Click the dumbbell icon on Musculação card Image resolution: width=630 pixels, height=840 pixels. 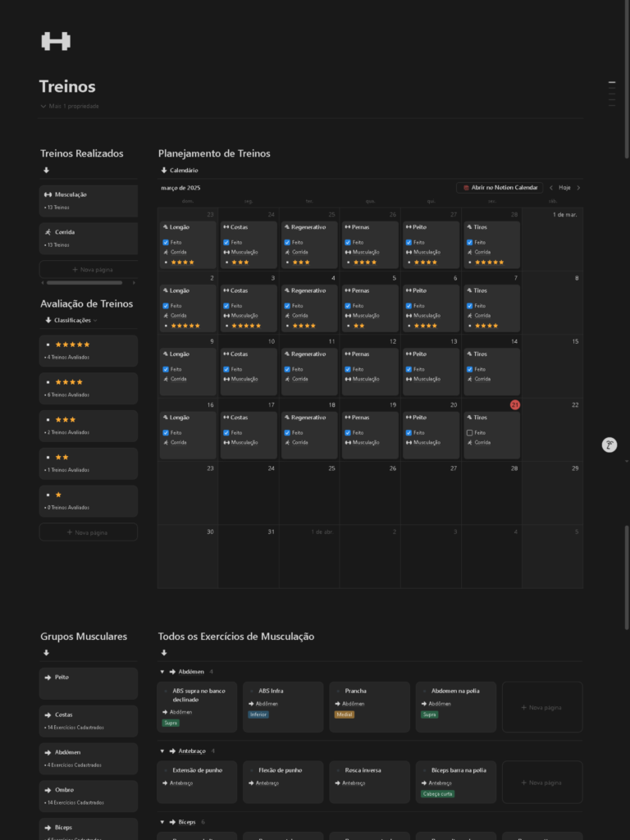tap(48, 194)
